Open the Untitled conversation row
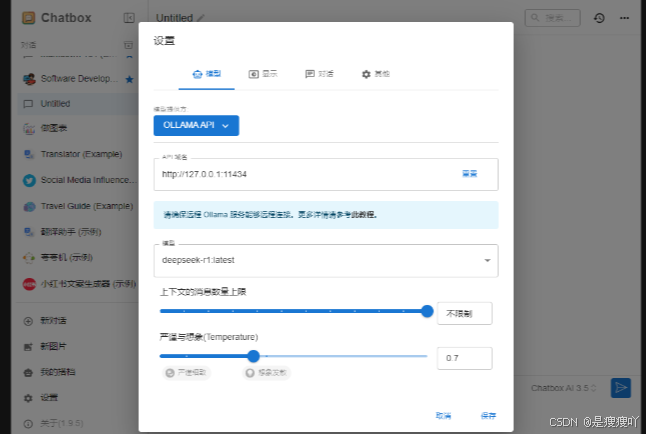 tap(78, 104)
